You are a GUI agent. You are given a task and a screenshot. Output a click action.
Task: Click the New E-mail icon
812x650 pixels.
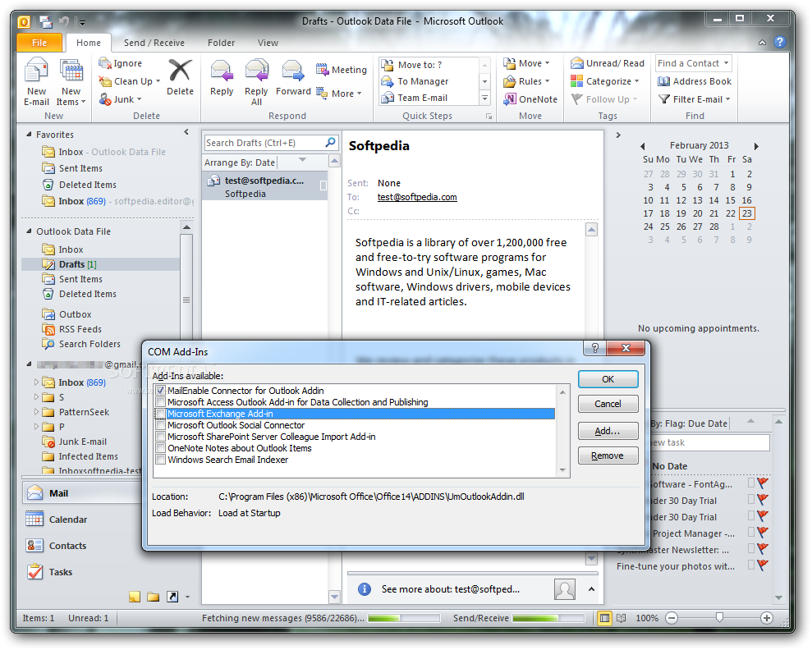coord(36,70)
